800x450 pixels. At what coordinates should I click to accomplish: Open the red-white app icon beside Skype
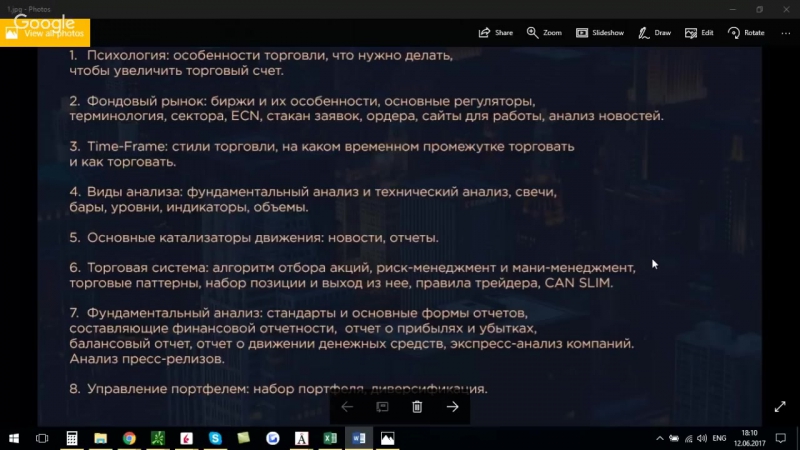click(x=186, y=438)
